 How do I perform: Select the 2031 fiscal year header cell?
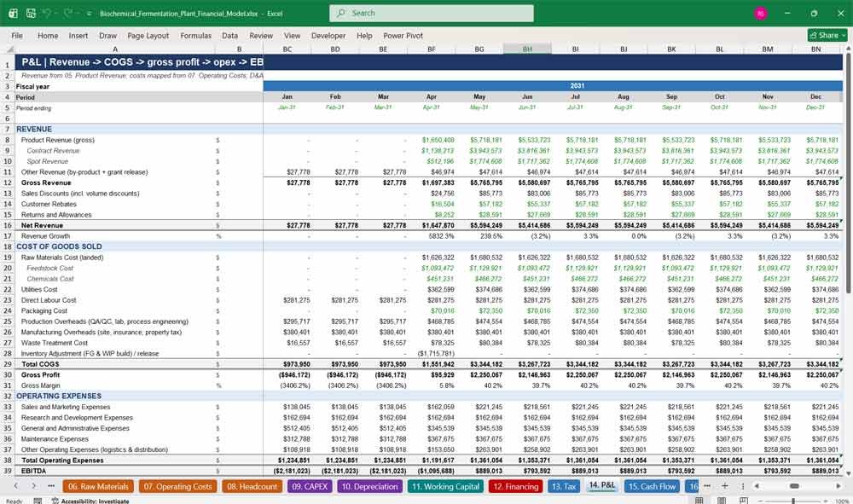(554, 86)
